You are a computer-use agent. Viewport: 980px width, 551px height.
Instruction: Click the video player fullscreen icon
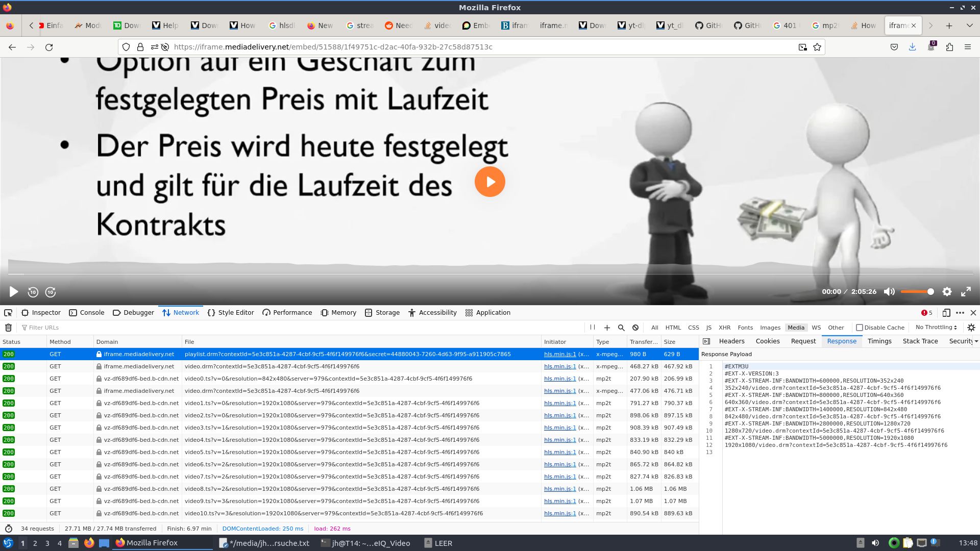coord(966,292)
